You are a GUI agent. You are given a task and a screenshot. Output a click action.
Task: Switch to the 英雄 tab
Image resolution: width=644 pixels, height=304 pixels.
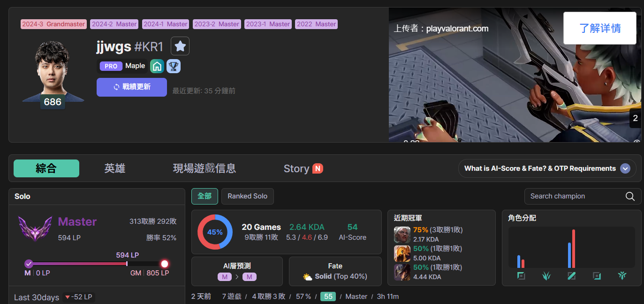[x=115, y=168]
